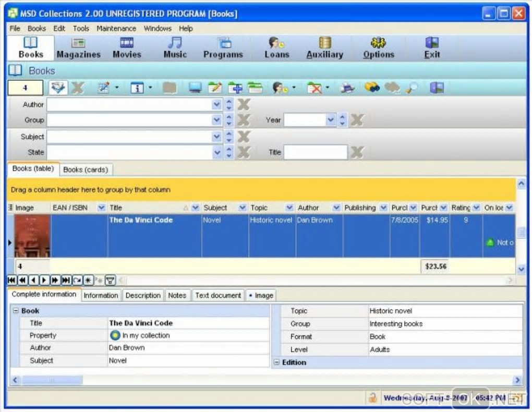
Task: Open the Programs collection
Action: pos(223,48)
